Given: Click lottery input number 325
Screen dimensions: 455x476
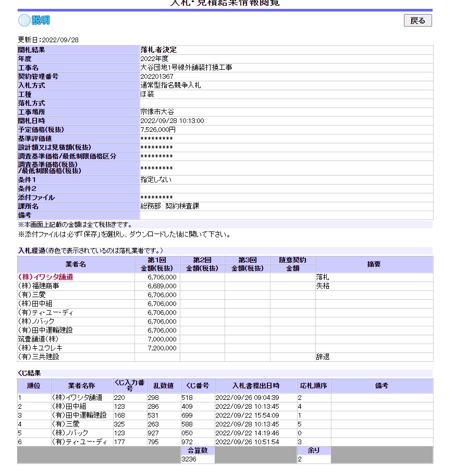Looking at the screenshot, I should tap(119, 424).
